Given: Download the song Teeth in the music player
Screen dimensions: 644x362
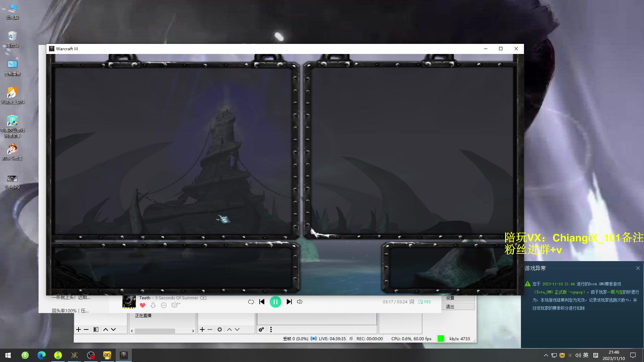Looking at the screenshot, I should (153, 305).
